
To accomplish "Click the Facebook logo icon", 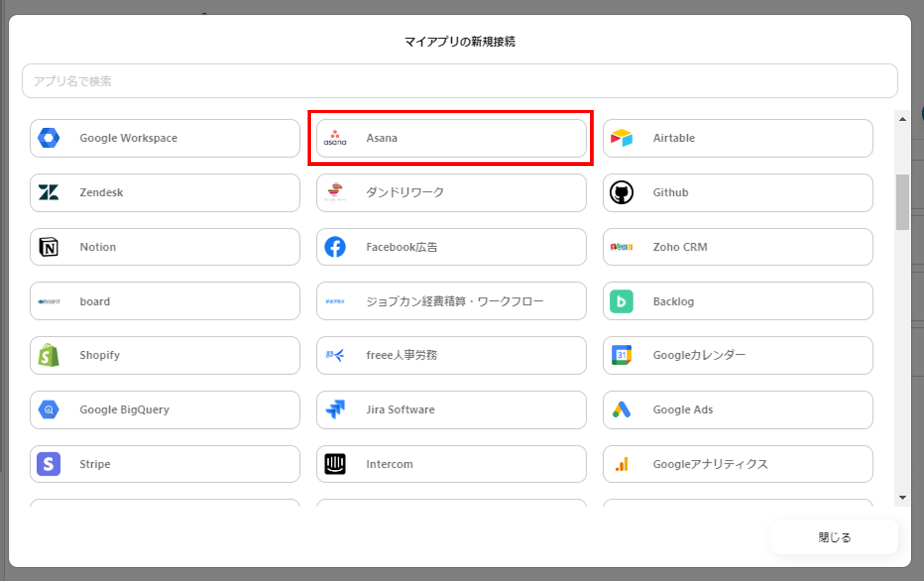I will point(334,247).
